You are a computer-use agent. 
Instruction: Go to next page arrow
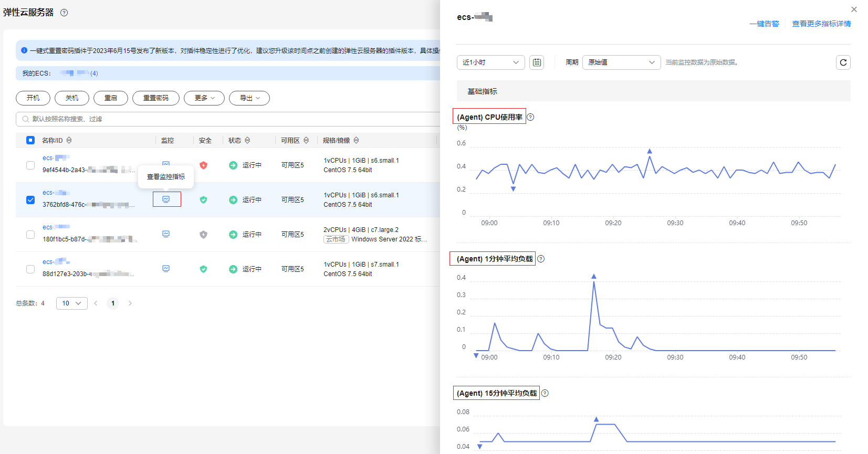tap(130, 303)
